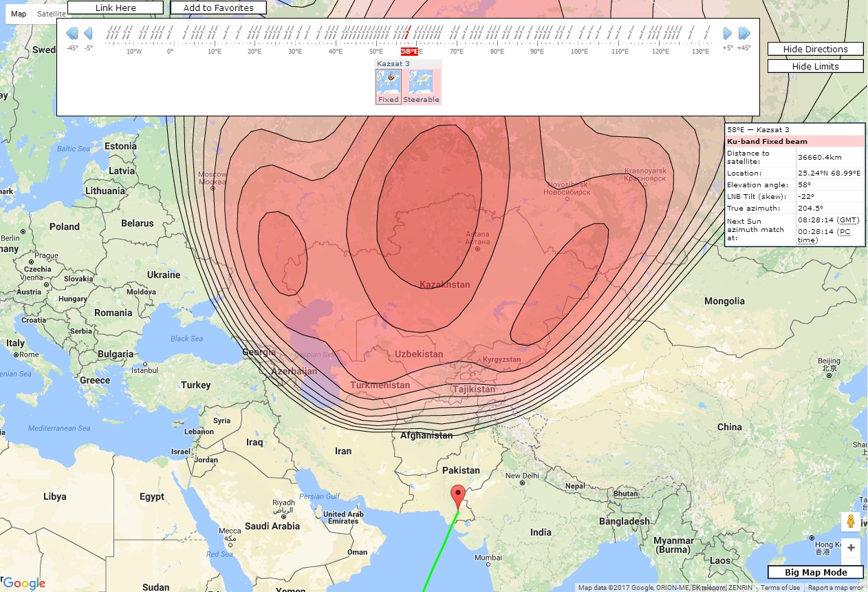Click the Uzbekistan country label
The width and height of the screenshot is (868, 592).
click(x=419, y=353)
